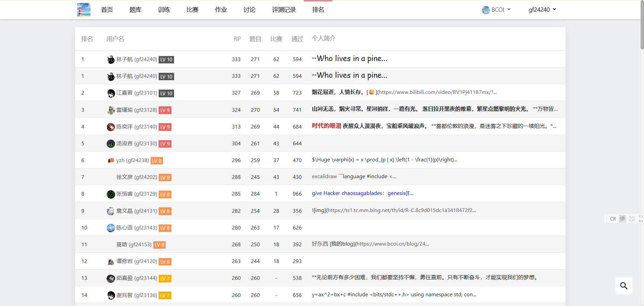This screenshot has height=306, width=644.
Task: Open the gf24240 user menu
Action: [x=542, y=10]
